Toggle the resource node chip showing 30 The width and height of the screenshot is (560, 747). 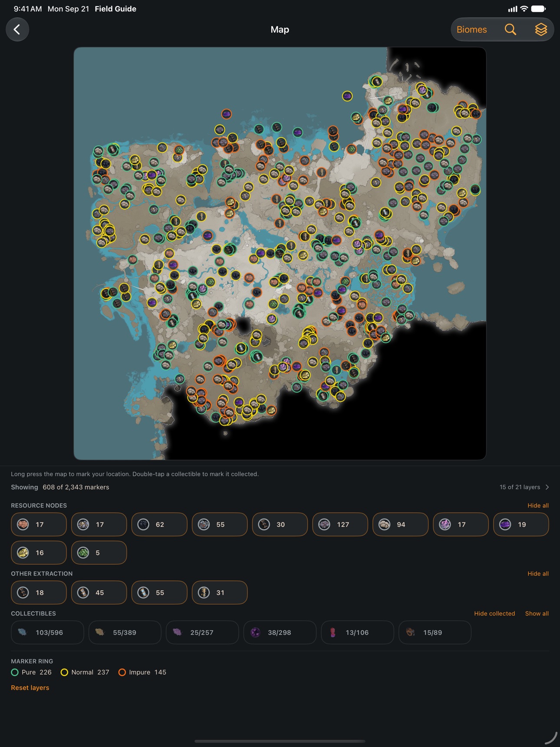pyautogui.click(x=280, y=525)
